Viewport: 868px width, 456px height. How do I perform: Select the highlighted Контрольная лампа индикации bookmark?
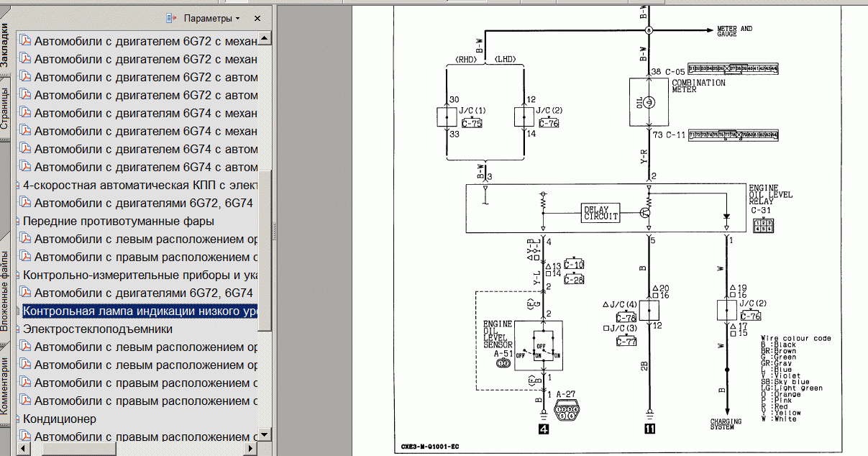click(x=140, y=311)
